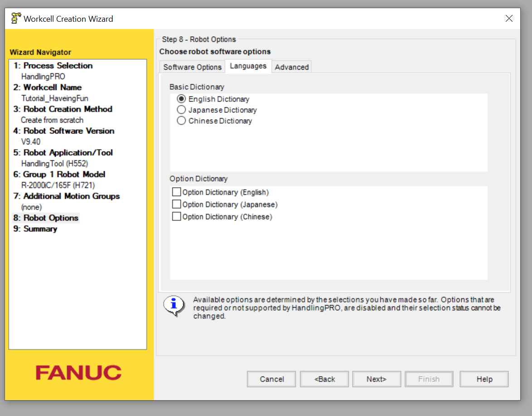The width and height of the screenshot is (532, 416).
Task: Click 'Choose robot software options' heading
Action: click(x=215, y=51)
